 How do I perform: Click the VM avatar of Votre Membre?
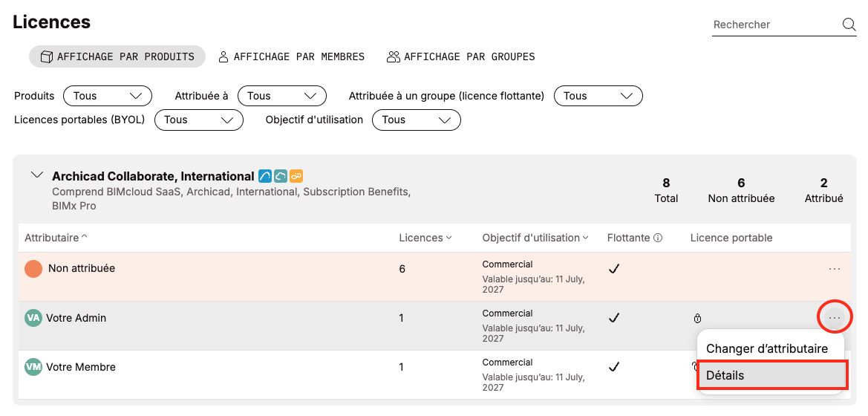point(33,367)
